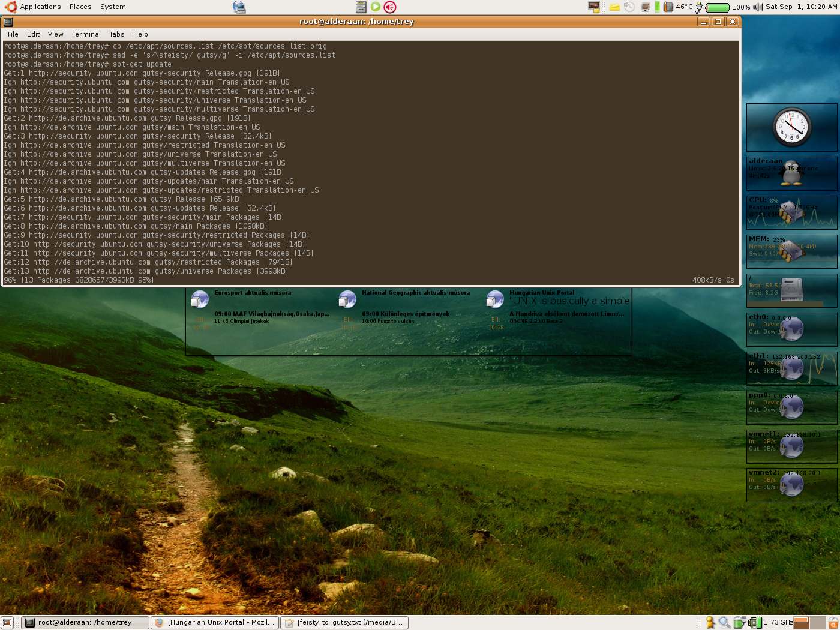Click the green play button in panel
Image resolution: width=840 pixels, height=630 pixels.
(x=376, y=7)
